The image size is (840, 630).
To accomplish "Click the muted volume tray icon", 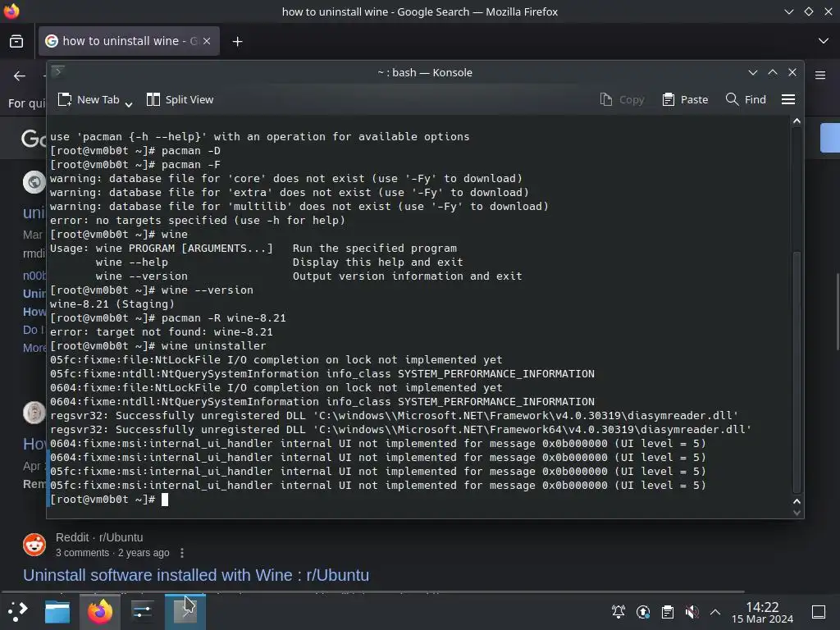I will [x=692, y=611].
